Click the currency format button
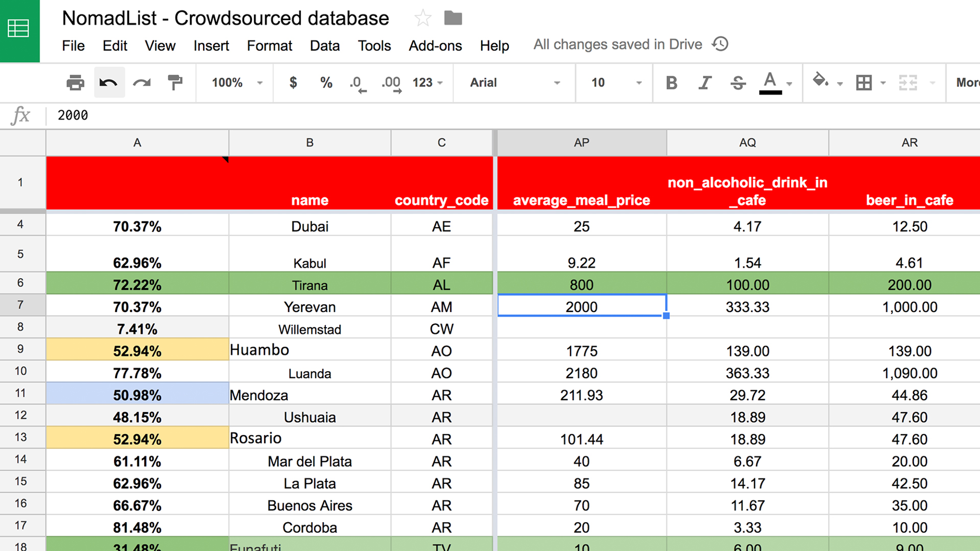Viewport: 980px width, 551px height. click(293, 82)
